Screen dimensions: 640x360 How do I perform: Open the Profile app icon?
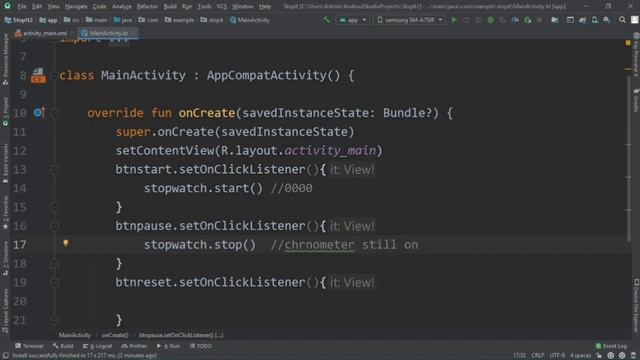(x=515, y=20)
